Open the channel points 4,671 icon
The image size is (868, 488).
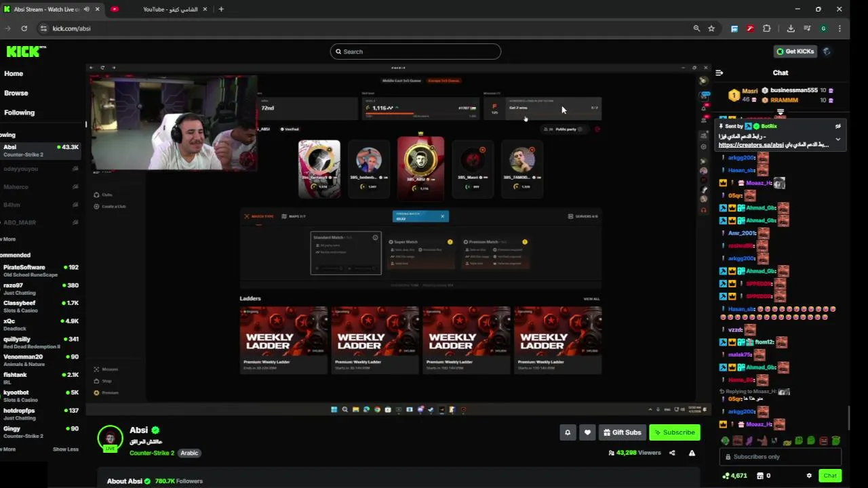point(734,476)
